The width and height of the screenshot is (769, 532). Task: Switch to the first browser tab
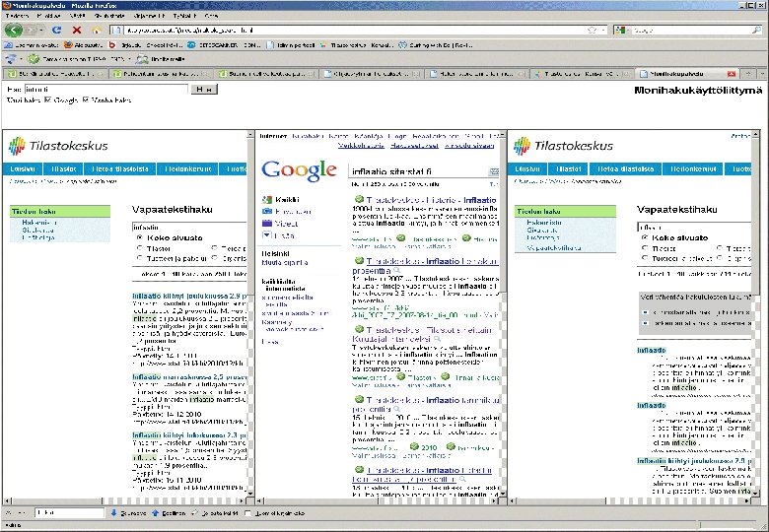click(x=54, y=74)
